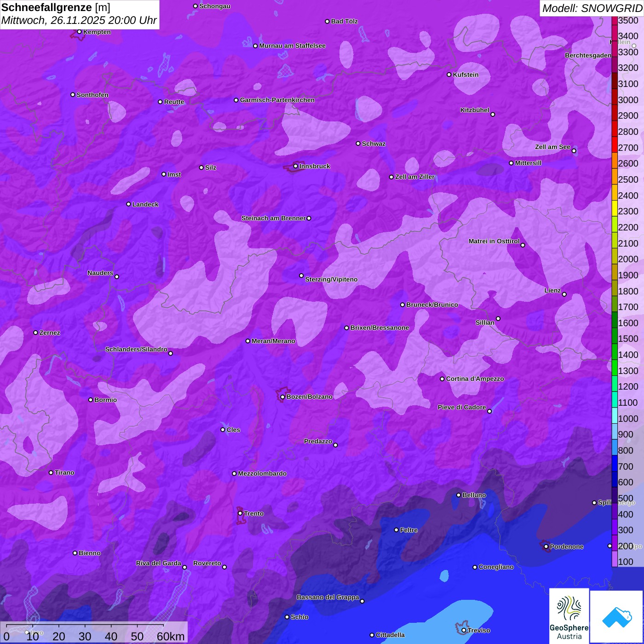Click the 100 m violet legend swatch

[x=615, y=558]
